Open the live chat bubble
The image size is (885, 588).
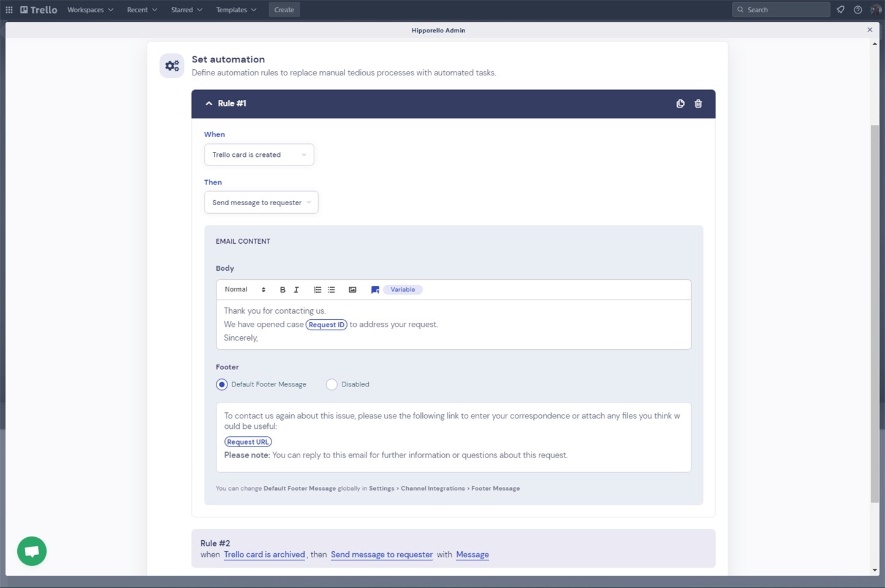point(32,551)
